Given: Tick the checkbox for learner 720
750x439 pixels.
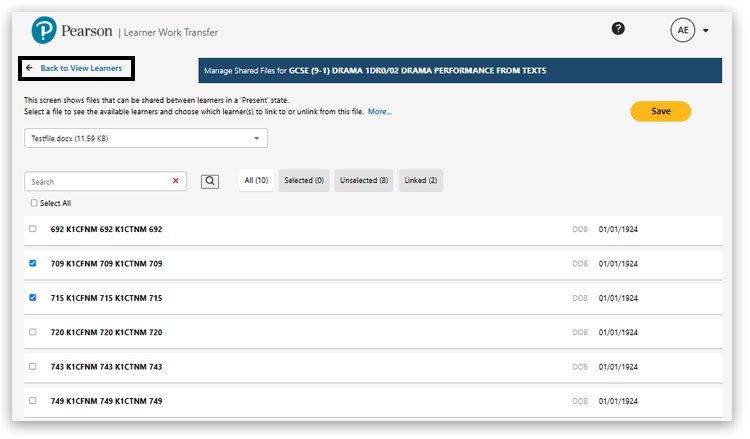Looking at the screenshot, I should pyautogui.click(x=33, y=332).
